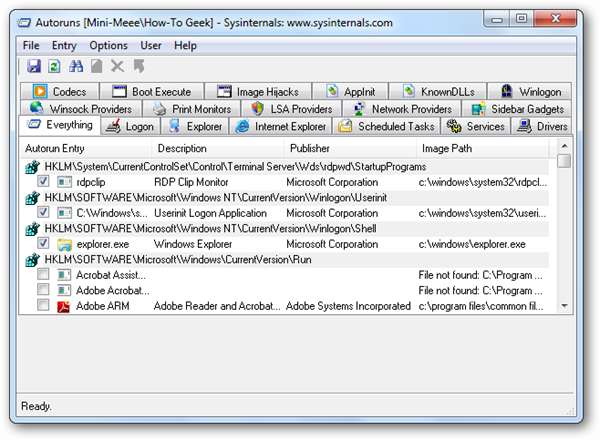
Task: Uncheck the rdpclip autorun entry
Action: 43,182
